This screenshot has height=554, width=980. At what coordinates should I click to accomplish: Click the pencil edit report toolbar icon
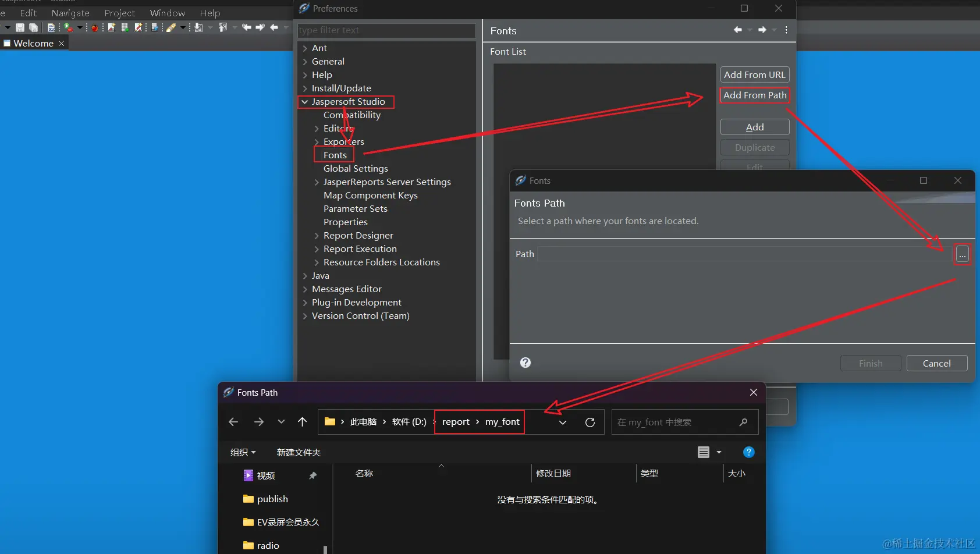[139, 27]
